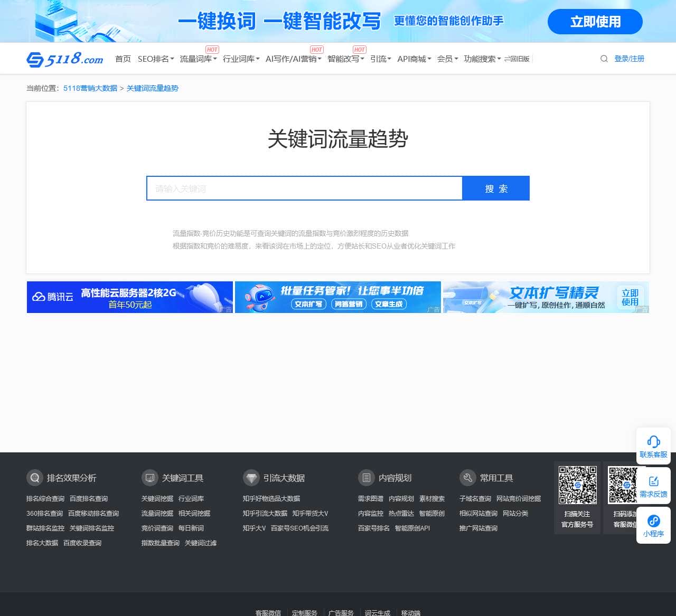Viewport: 676px width, 616px height.
Task: Expand the 引流 dropdown
Action: pyautogui.click(x=381, y=59)
